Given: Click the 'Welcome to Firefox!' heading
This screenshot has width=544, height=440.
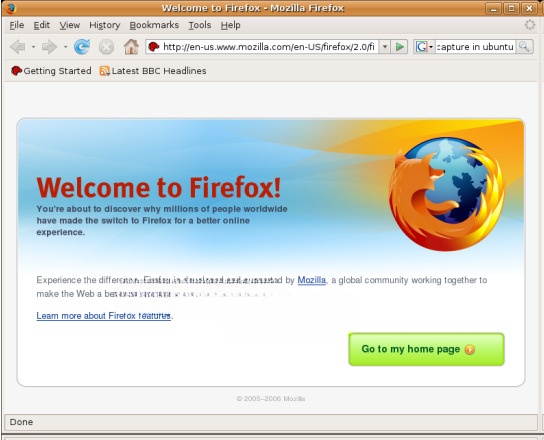Looking at the screenshot, I should click(159, 187).
